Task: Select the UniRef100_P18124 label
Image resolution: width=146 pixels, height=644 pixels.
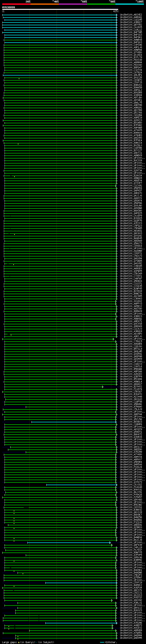Action: [x=131, y=467]
